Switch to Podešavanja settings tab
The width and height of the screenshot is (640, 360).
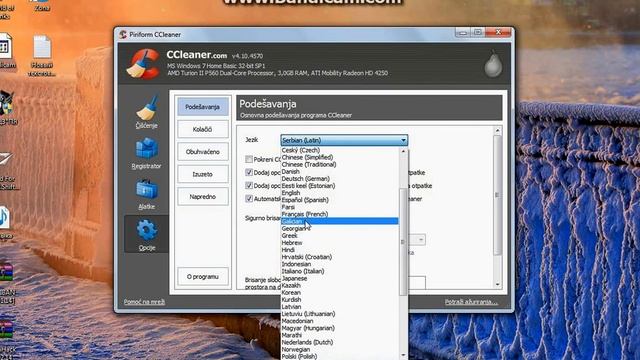coord(202,107)
